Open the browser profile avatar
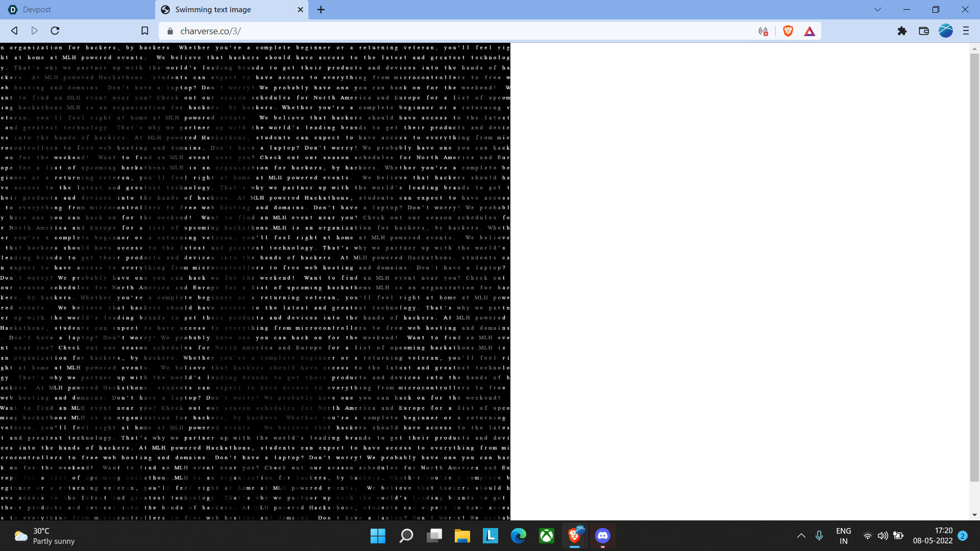Screen dimensions: 980x551 pyautogui.click(x=945, y=31)
